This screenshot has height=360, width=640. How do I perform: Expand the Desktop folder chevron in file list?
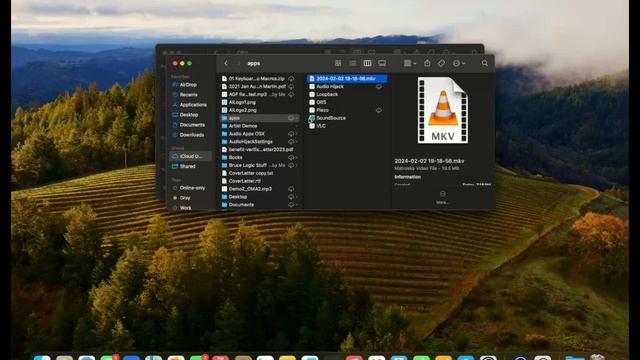pyautogui.click(x=297, y=197)
